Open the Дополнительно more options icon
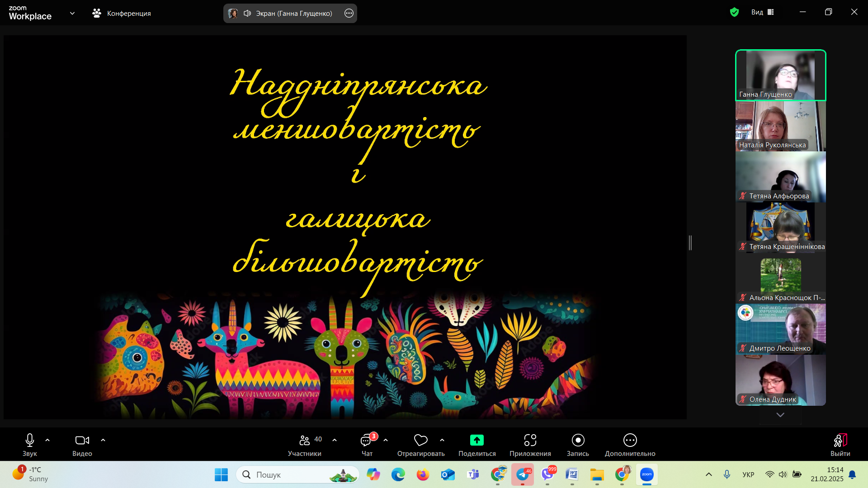868x488 pixels. 630,441
